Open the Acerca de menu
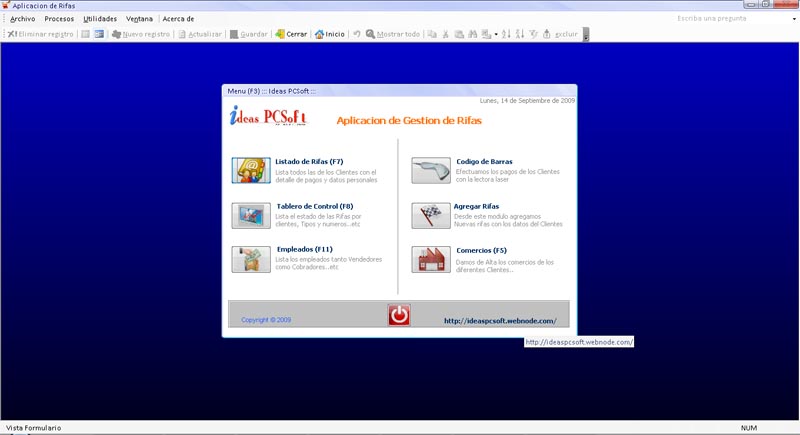Image resolution: width=800 pixels, height=435 pixels. pyautogui.click(x=178, y=19)
